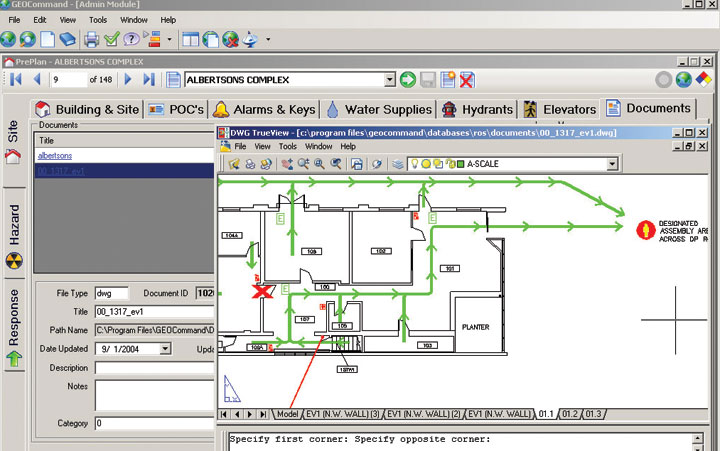
Task: Toggle the layer lightbulb on/off icon
Action: pyautogui.click(x=414, y=164)
